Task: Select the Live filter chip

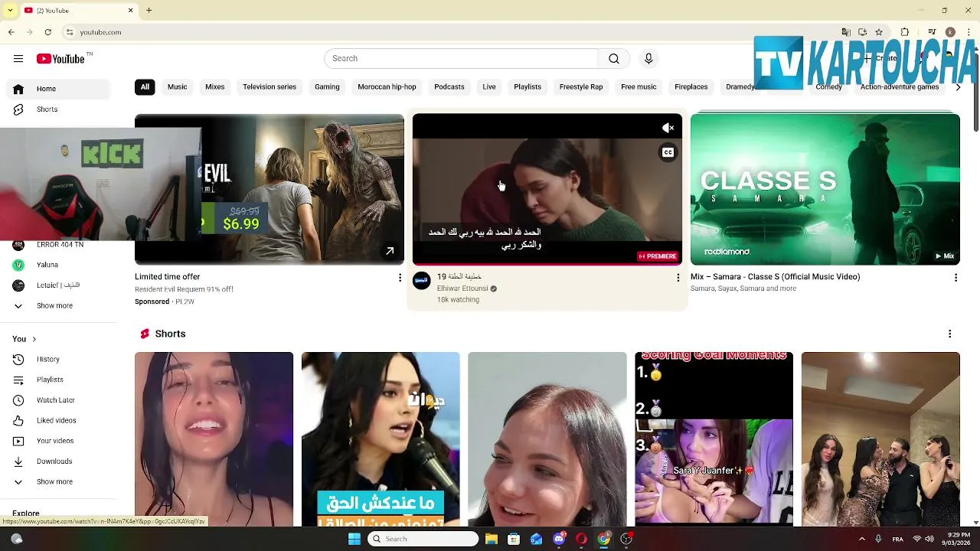Action: (489, 86)
